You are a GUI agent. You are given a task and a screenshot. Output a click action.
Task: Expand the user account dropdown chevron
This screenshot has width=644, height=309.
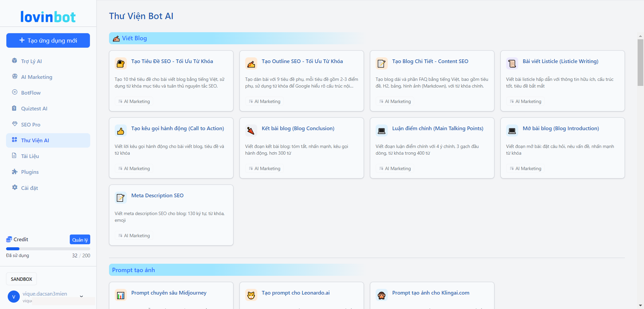pos(82,296)
